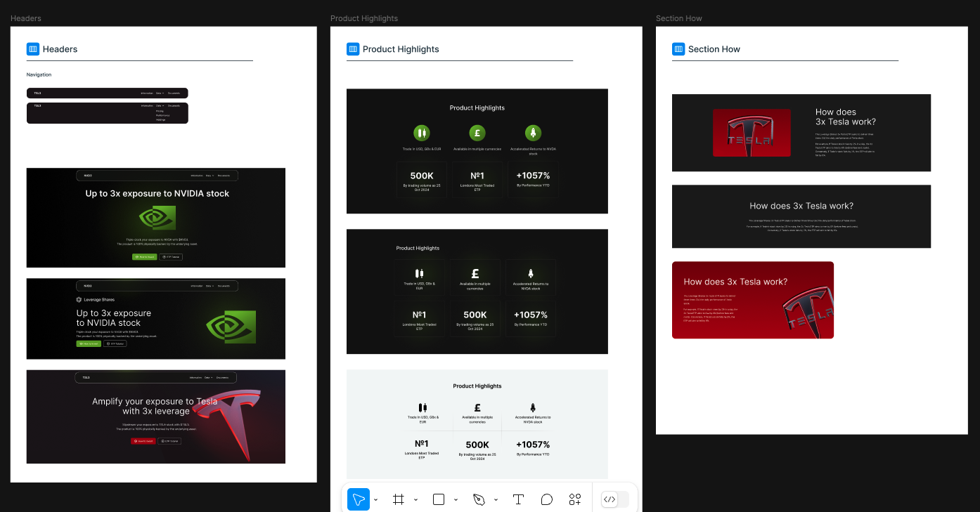Open the Actions and resources tool
Viewport: 980px width, 512px height.
pyautogui.click(x=575, y=499)
